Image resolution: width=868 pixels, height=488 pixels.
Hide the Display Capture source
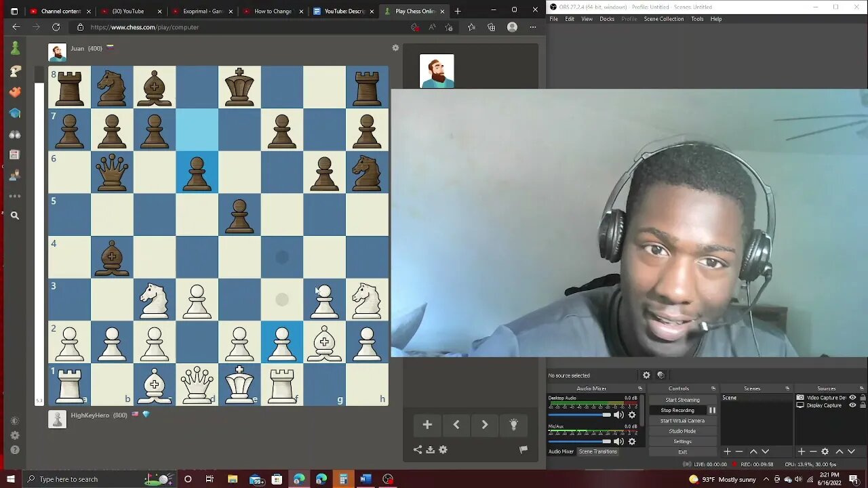pyautogui.click(x=852, y=405)
